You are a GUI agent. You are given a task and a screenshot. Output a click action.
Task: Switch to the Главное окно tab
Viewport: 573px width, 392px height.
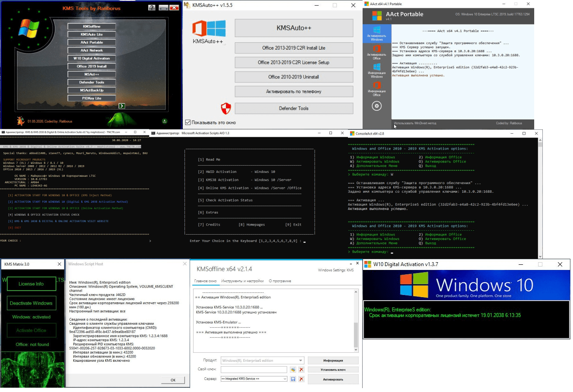[x=205, y=281]
